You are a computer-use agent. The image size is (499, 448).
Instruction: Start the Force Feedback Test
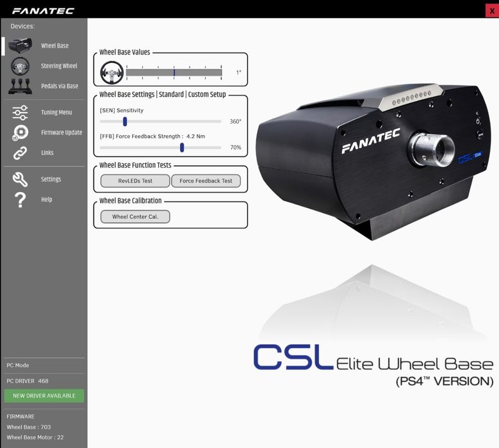206,181
